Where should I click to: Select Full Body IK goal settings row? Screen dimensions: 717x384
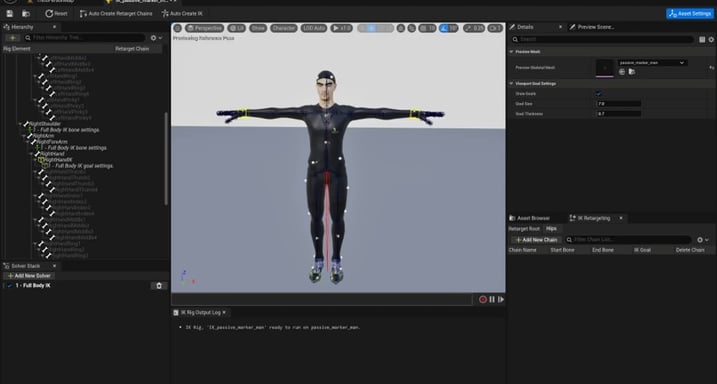point(80,166)
